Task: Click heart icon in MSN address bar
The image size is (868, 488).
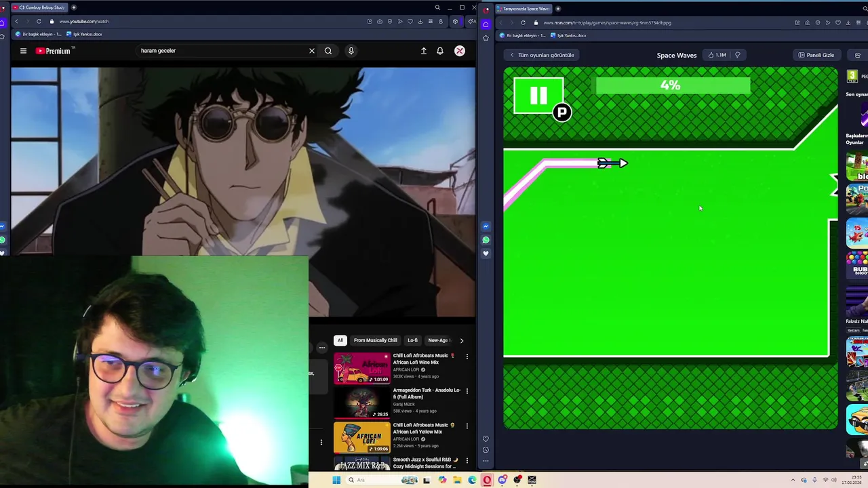Action: click(838, 22)
